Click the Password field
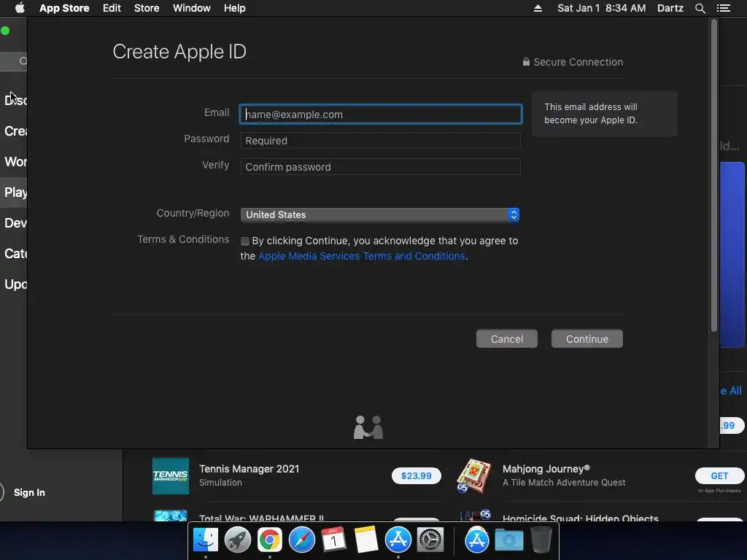747x560 pixels. [380, 141]
